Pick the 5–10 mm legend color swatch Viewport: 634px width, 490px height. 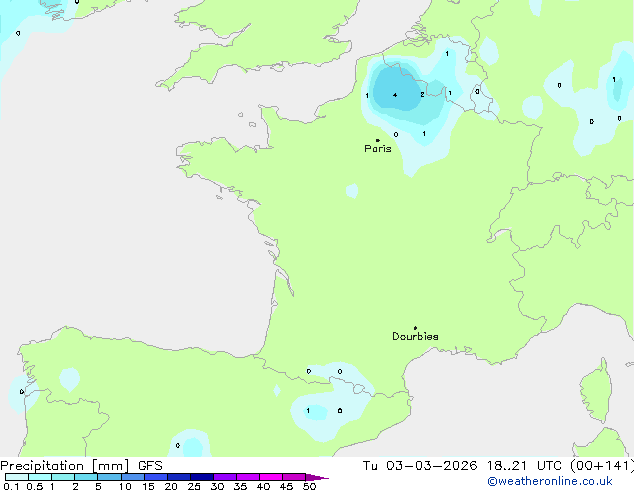tap(110, 477)
